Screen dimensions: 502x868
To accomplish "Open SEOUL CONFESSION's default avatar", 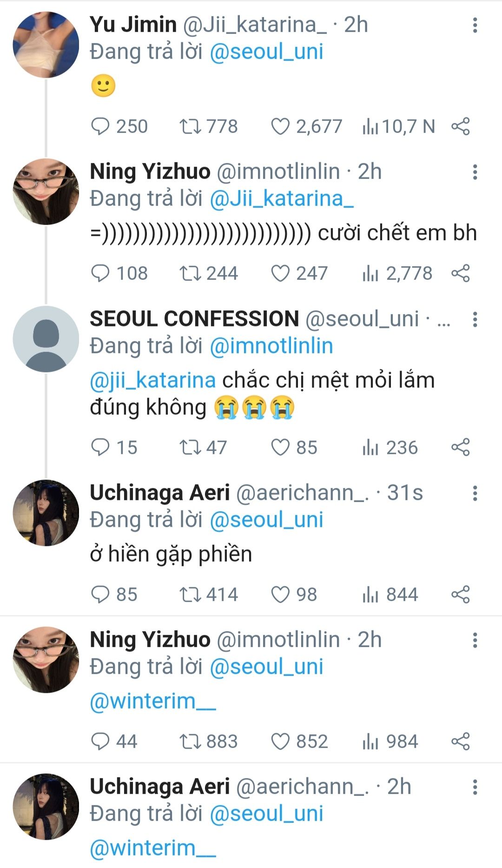I will [46, 339].
